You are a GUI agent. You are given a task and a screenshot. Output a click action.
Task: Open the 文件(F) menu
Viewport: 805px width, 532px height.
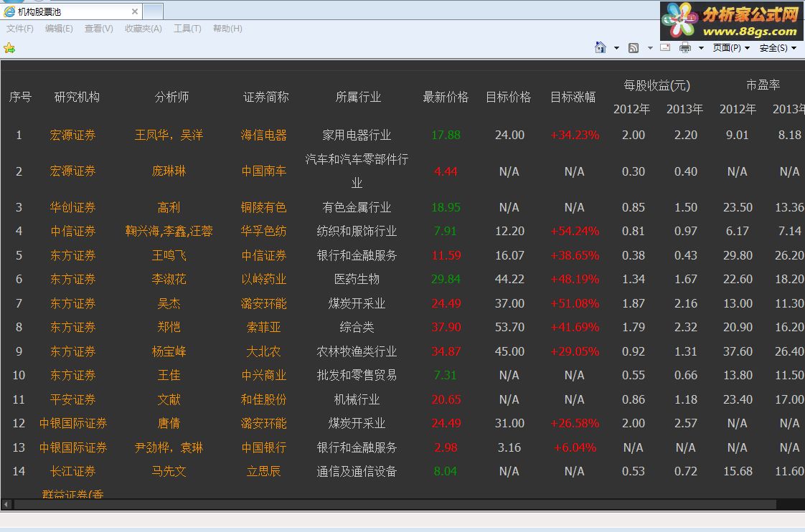tap(19, 29)
